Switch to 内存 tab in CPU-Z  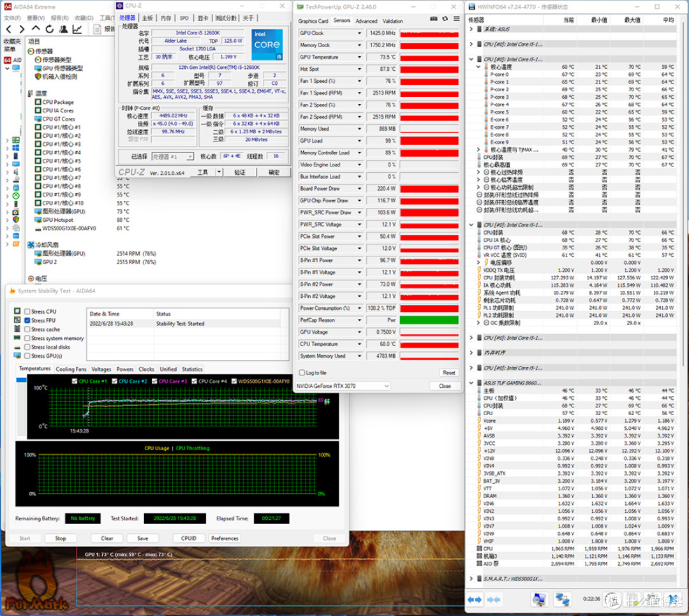click(166, 18)
